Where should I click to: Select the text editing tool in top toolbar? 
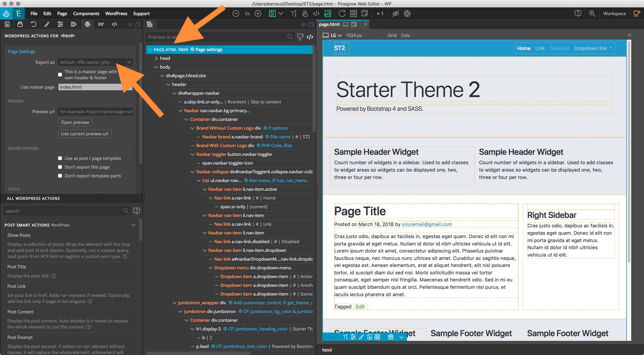293,14
